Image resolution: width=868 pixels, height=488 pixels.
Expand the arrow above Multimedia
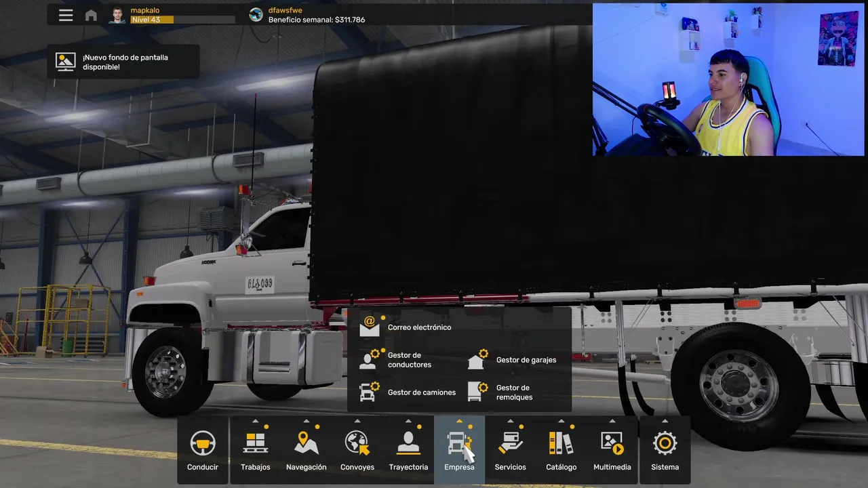click(x=612, y=421)
